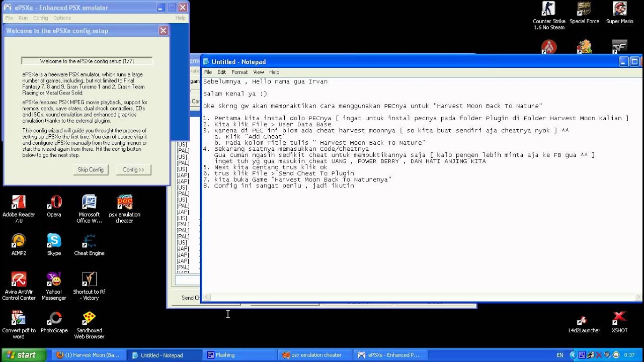Open Notepad File menu
This screenshot has height=362, width=644.
[208, 72]
